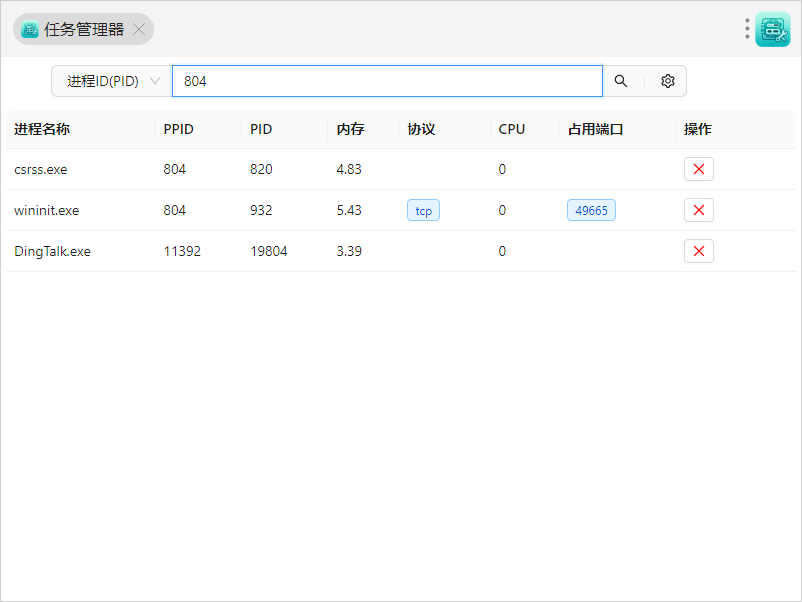Screen dimensions: 802x602
Task: Click the PPID column header
Action: (x=179, y=129)
